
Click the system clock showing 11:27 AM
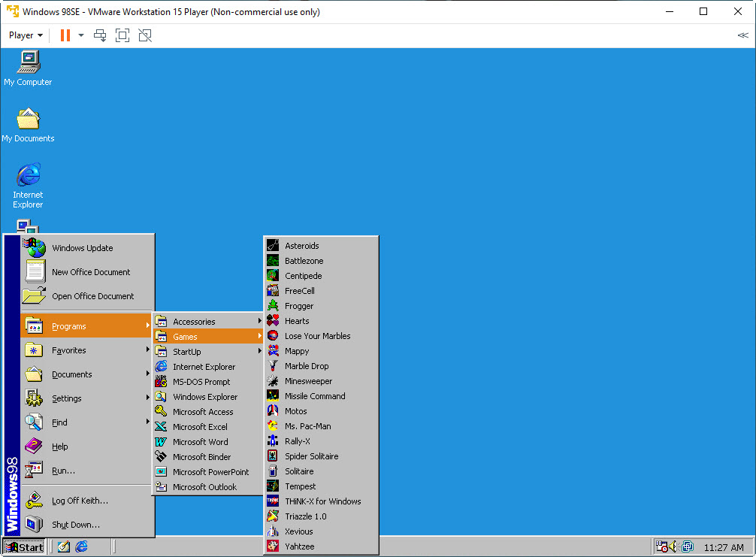(x=723, y=547)
